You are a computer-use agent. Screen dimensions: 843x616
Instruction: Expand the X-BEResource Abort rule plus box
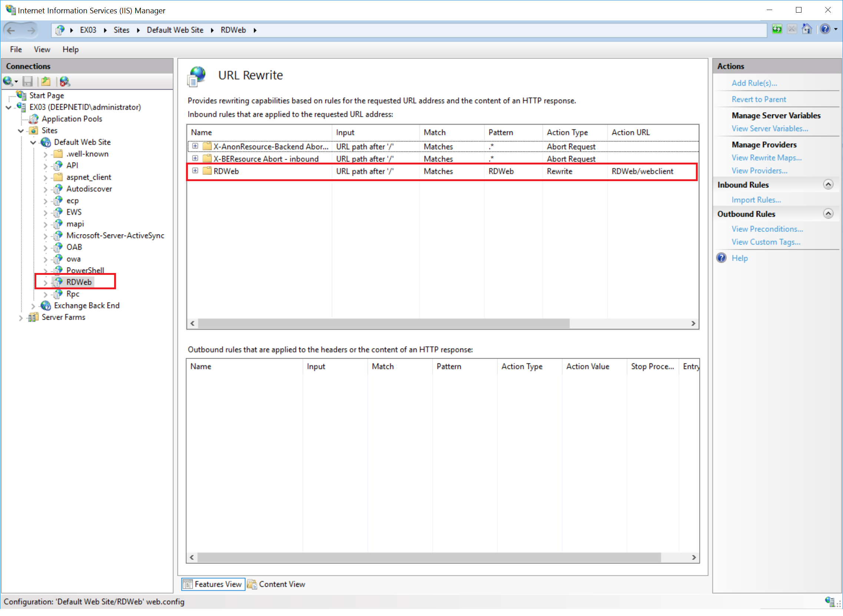click(195, 159)
